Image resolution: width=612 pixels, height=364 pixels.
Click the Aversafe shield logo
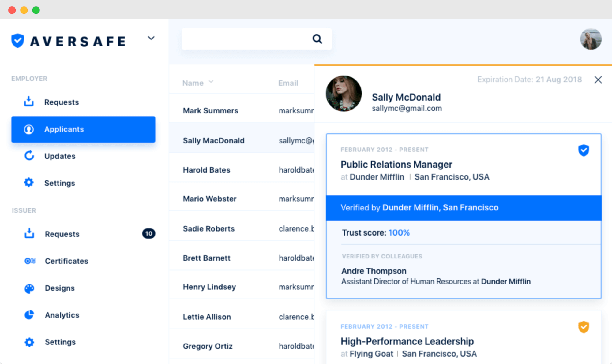[18, 41]
